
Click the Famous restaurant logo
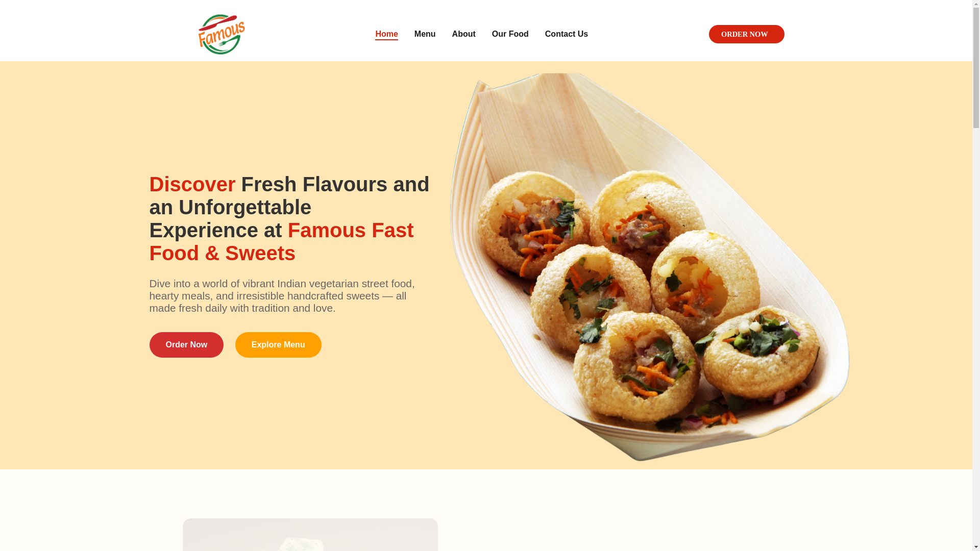tap(222, 34)
